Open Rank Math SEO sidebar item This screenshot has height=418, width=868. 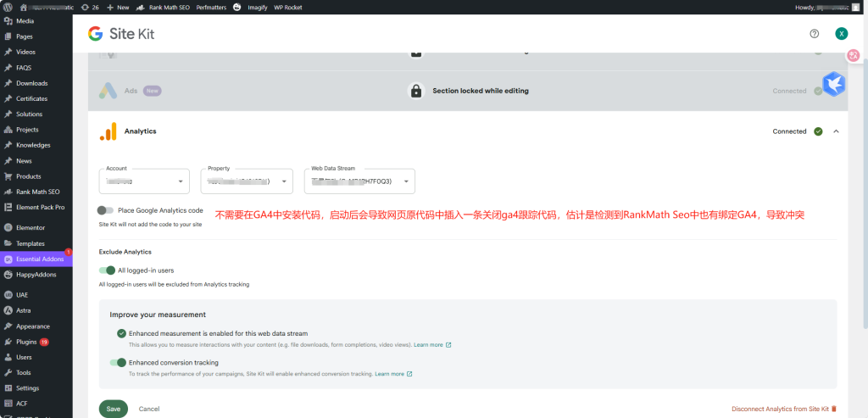(36, 192)
